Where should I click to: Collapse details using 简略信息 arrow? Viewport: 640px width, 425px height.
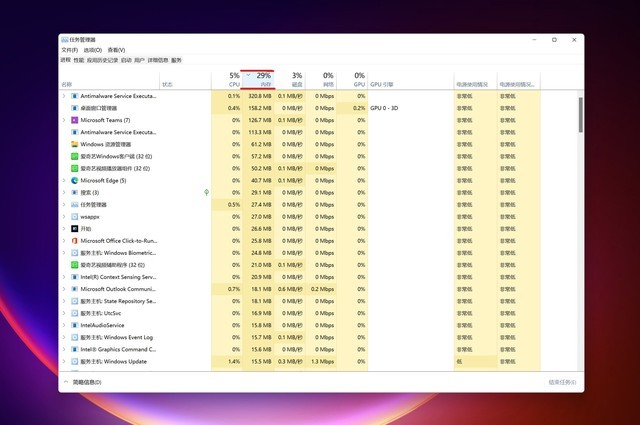click(66, 382)
